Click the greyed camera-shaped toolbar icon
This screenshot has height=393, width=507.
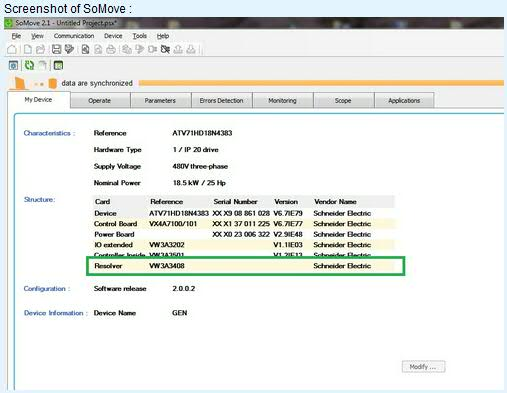(x=152, y=49)
